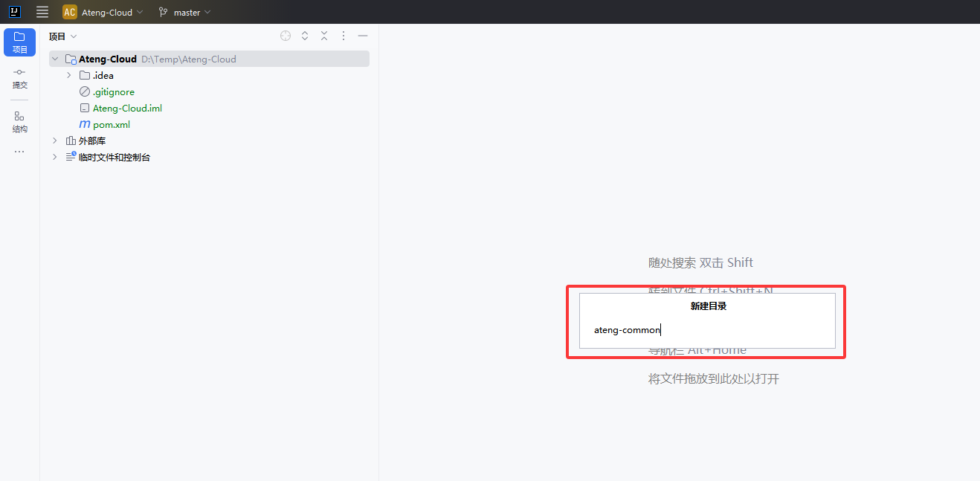Open the Commit tool window

[x=19, y=77]
